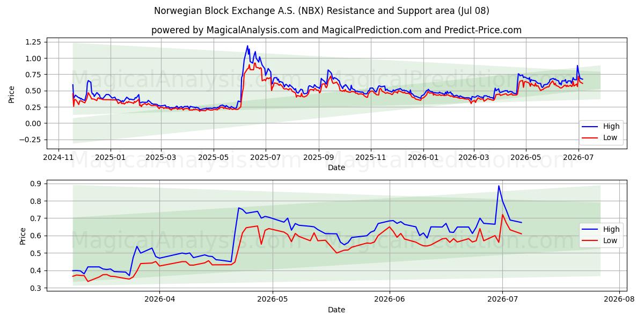Click the bottom chart x-axis tick '2026-05'
The height and width of the screenshot is (322, 644).
(x=273, y=299)
